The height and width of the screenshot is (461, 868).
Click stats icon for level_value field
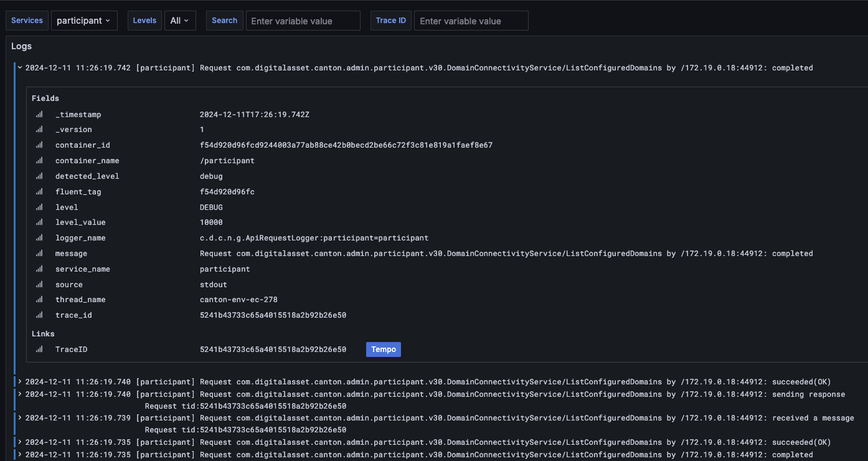click(x=39, y=222)
